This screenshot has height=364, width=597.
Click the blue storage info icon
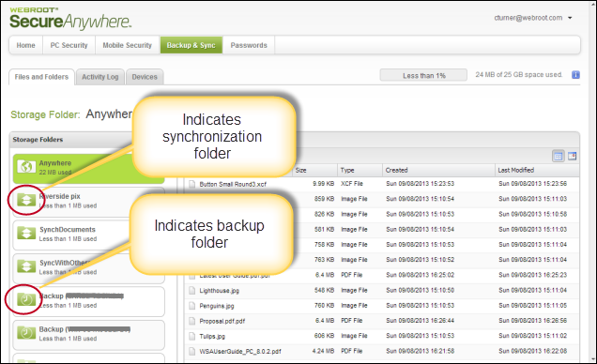575,75
